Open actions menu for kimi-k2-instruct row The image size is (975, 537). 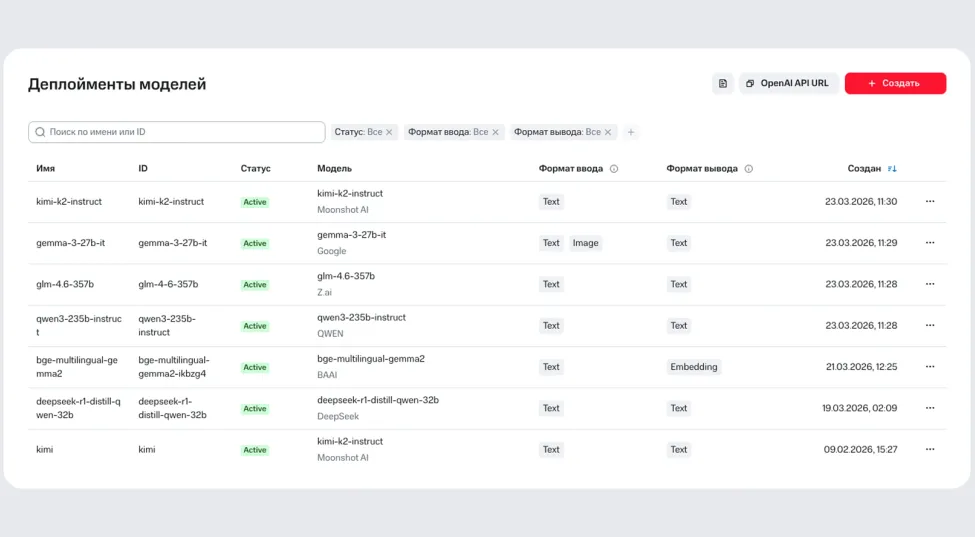pos(930,202)
